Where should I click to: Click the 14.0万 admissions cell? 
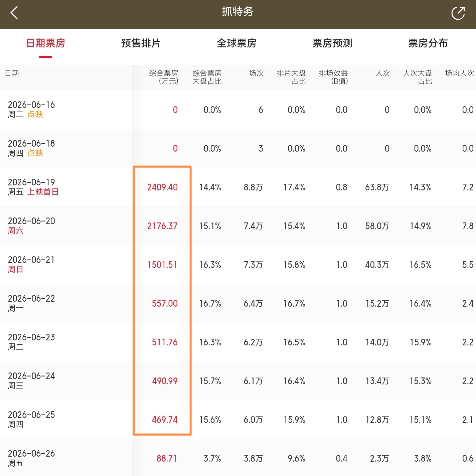click(x=377, y=342)
